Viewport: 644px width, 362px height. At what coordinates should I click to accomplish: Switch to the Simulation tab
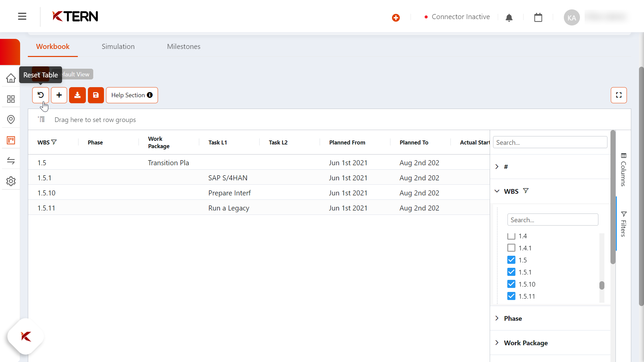click(x=118, y=47)
